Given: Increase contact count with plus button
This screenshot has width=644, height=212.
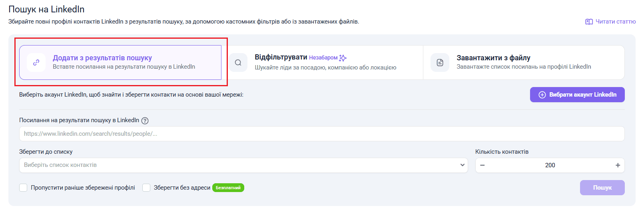Looking at the screenshot, I should click(618, 165).
